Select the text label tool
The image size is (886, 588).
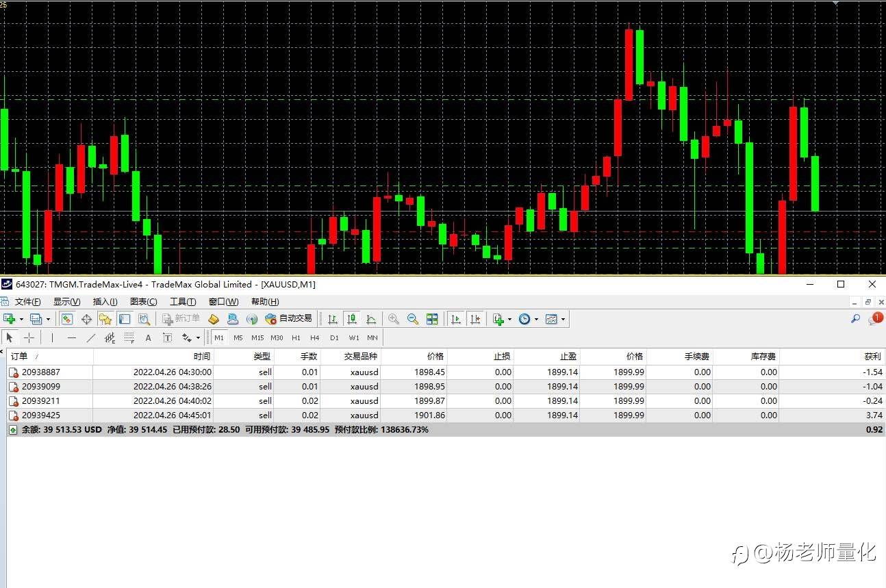[148, 337]
